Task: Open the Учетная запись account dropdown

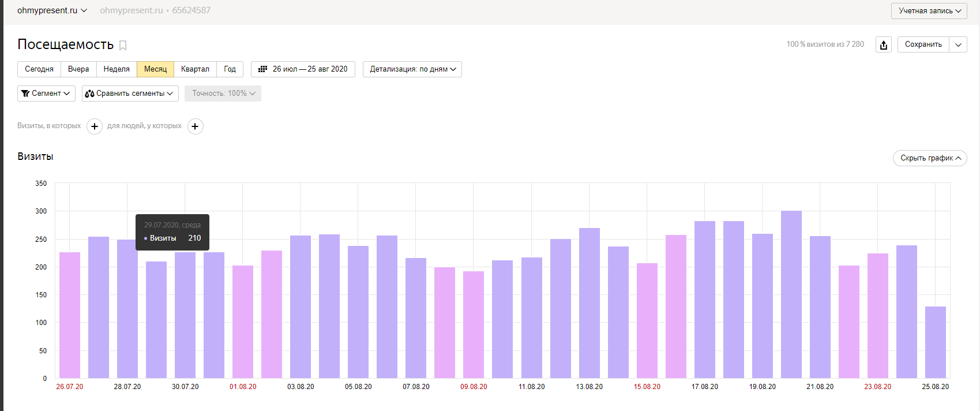Action: pos(929,11)
